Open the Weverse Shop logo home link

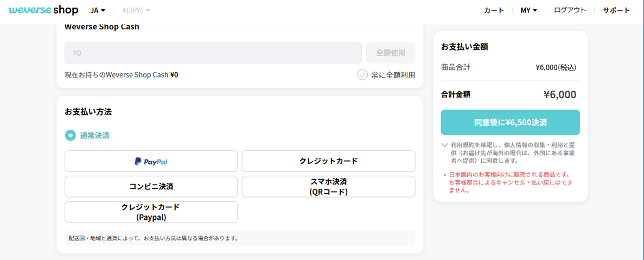(43, 10)
